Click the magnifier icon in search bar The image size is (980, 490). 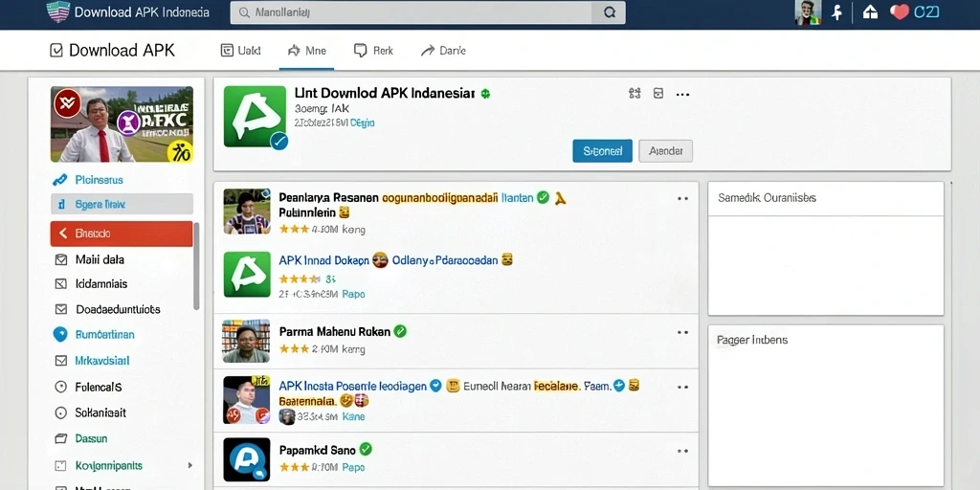(610, 12)
